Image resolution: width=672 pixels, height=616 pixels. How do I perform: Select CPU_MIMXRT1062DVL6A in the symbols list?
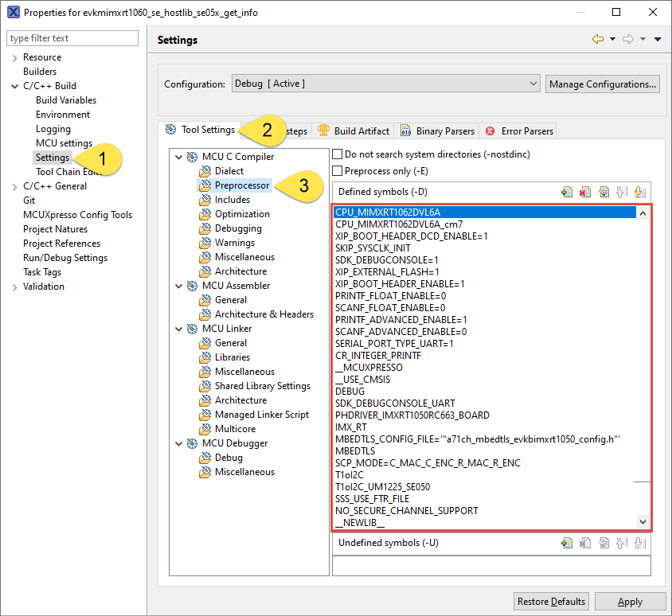(x=413, y=212)
